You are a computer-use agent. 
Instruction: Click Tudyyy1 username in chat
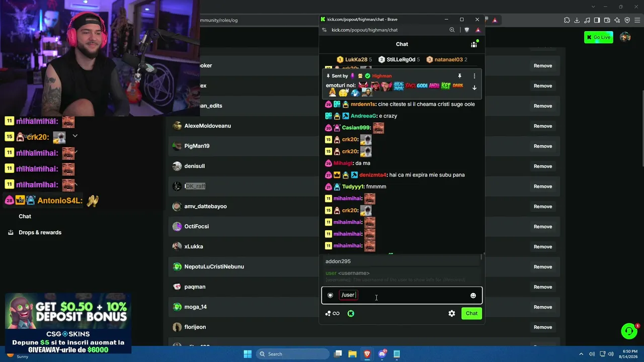point(353,187)
